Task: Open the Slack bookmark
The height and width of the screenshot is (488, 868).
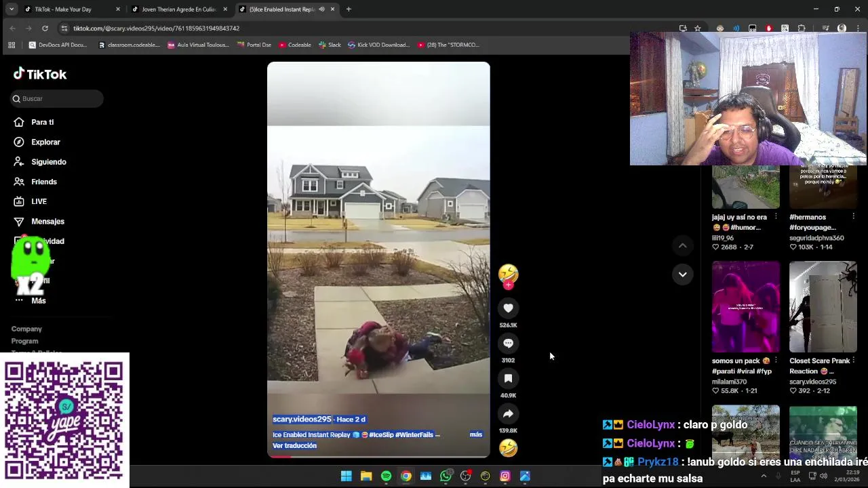Action: pos(329,45)
